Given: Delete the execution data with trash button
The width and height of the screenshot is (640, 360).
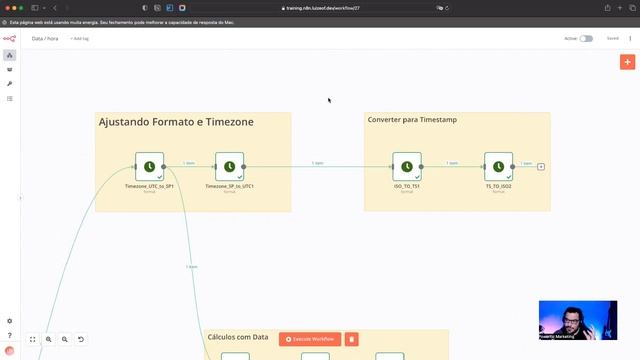Looking at the screenshot, I should pos(351,339).
